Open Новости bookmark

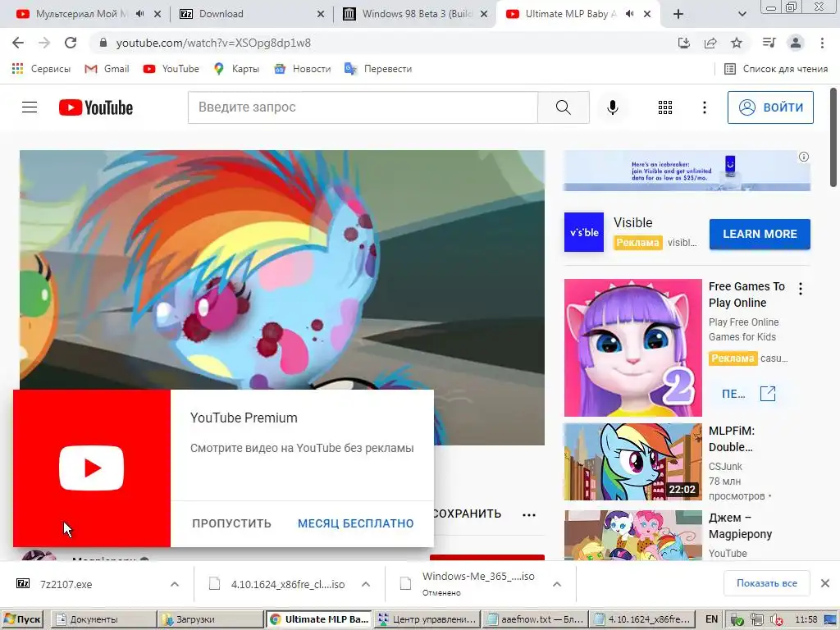pos(303,69)
